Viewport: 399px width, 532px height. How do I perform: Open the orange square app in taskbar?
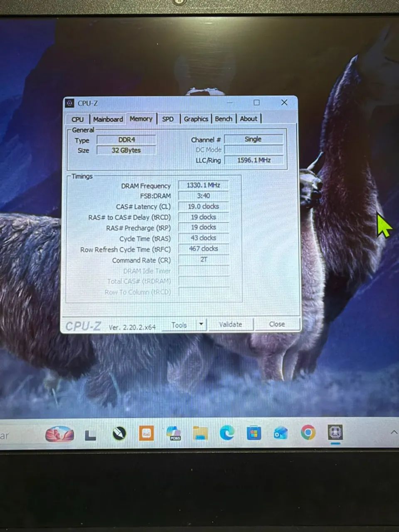[x=146, y=433]
